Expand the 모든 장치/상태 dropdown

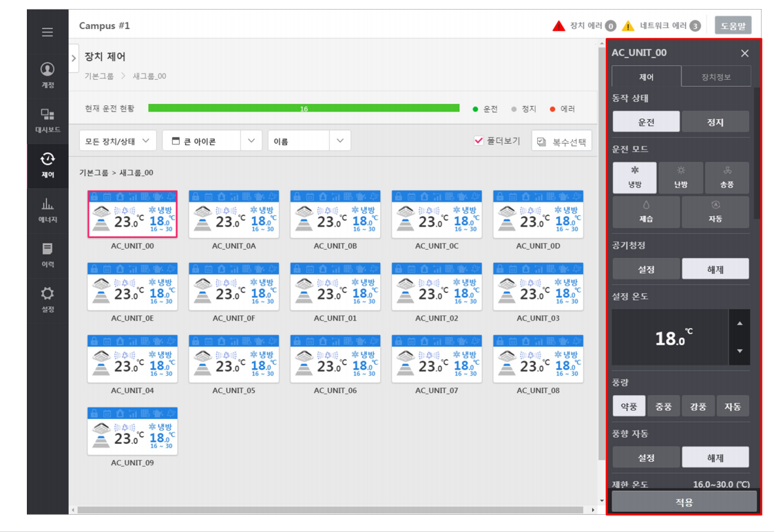click(x=118, y=140)
